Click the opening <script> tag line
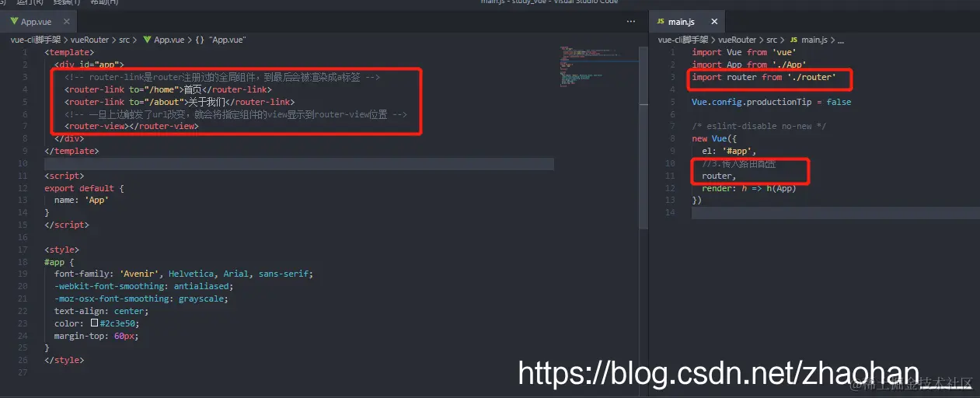 64,176
